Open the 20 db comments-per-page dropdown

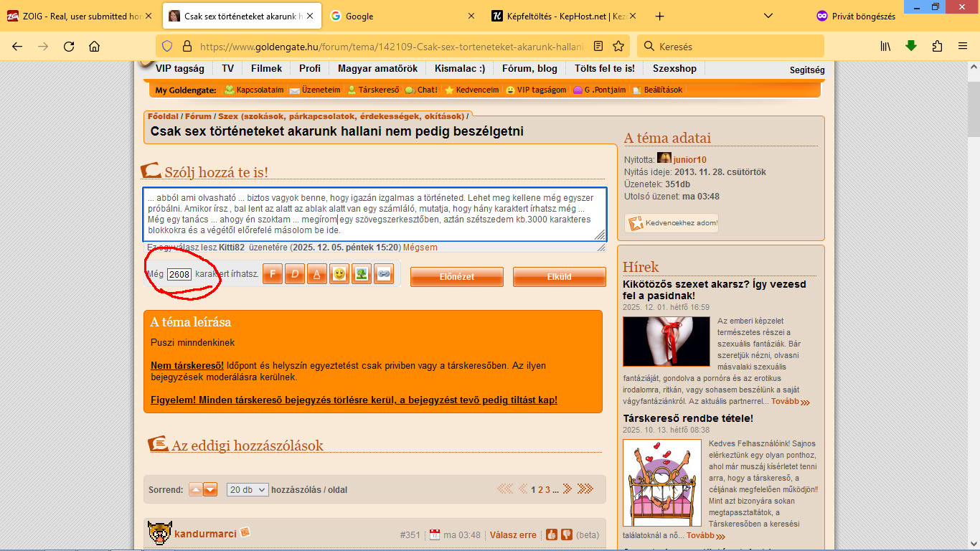tap(248, 490)
